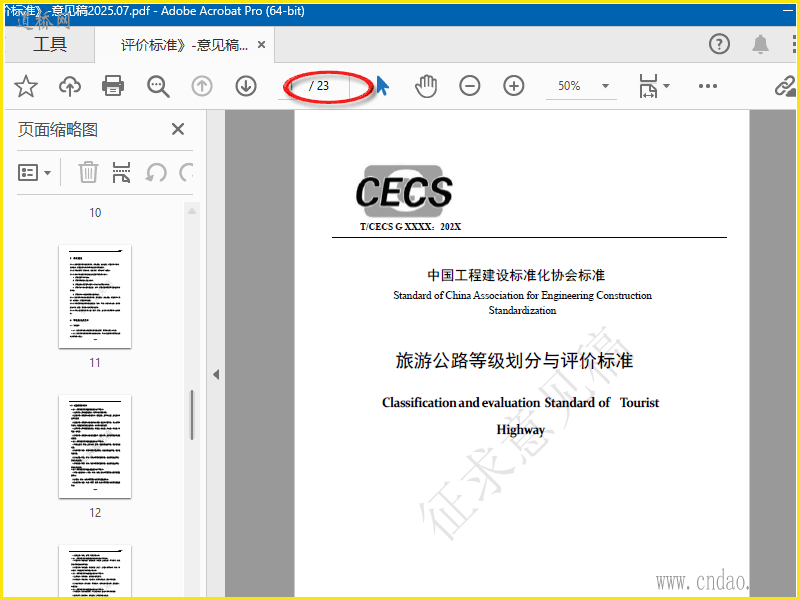The width and height of the screenshot is (800, 600).
Task: Rotate pages counterclockwise
Action: pyautogui.click(x=156, y=172)
